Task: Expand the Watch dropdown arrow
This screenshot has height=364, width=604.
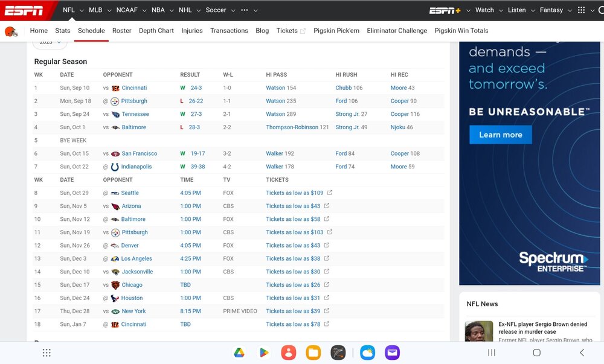Action: pyautogui.click(x=501, y=10)
